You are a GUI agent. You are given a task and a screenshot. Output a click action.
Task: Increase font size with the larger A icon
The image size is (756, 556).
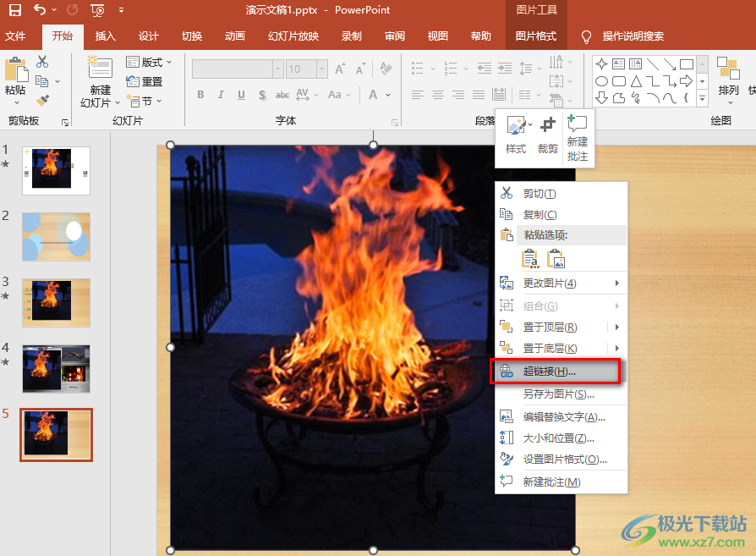coord(340,69)
